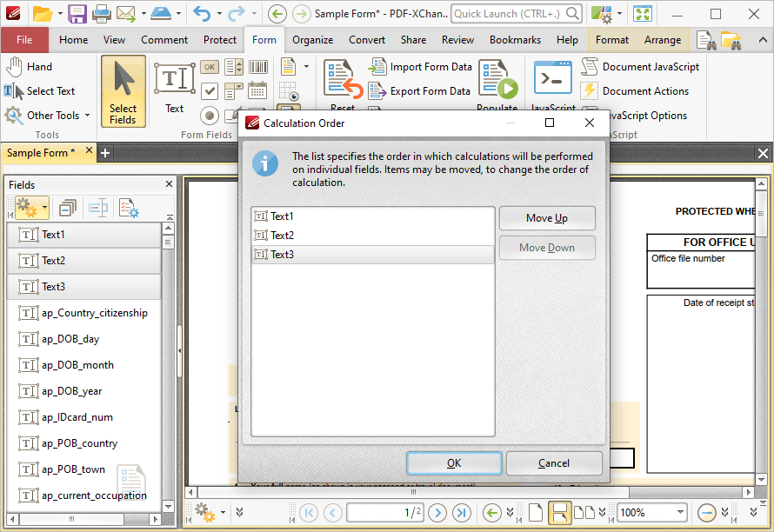Viewport: 774px width, 532px height.
Task: Open the Other Tools dropdown
Action: pyautogui.click(x=87, y=115)
